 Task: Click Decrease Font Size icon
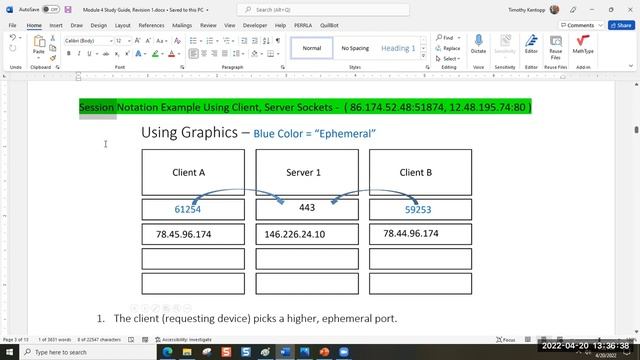click(x=148, y=40)
